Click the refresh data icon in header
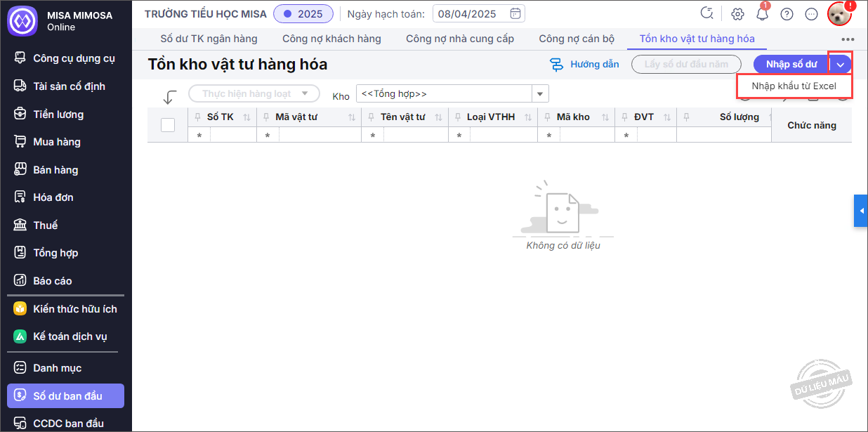Viewport: 868px width, 432px height. click(707, 13)
